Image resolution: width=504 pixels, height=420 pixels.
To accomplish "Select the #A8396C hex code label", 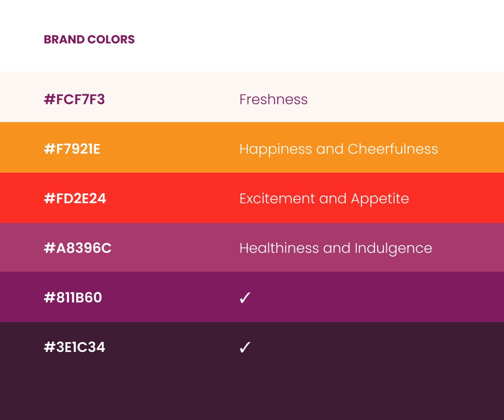I will (78, 248).
